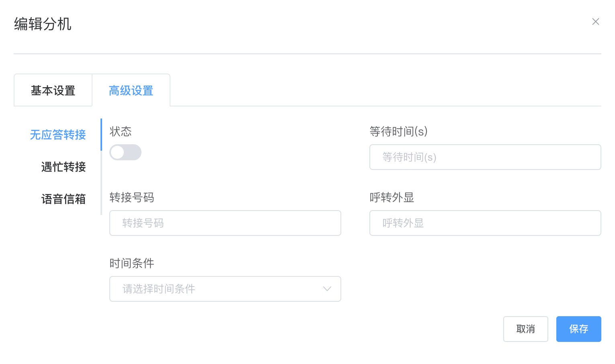Click the chevron arrow in 时间条件 selector
615x364 pixels.
pos(327,289)
